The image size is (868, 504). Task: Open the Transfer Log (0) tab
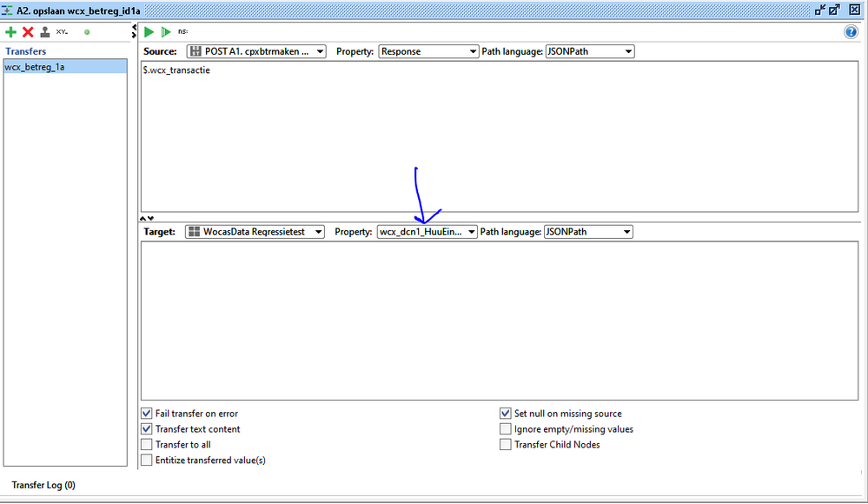[43, 485]
